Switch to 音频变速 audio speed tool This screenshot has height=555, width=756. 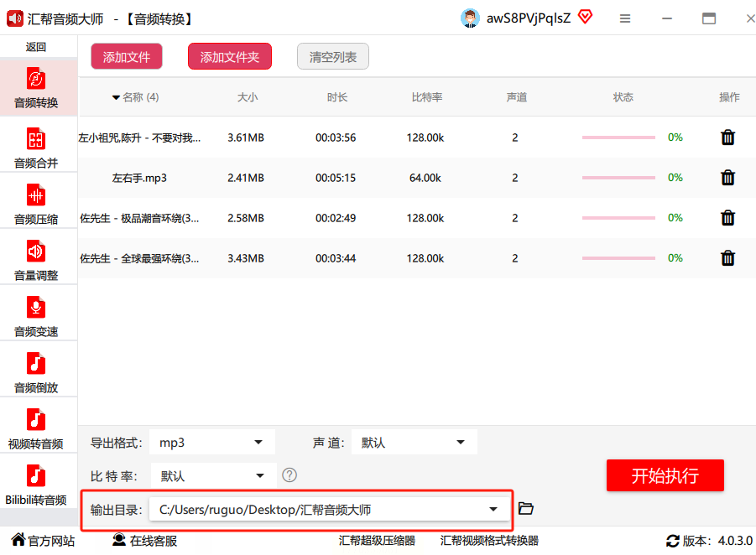[x=36, y=316]
